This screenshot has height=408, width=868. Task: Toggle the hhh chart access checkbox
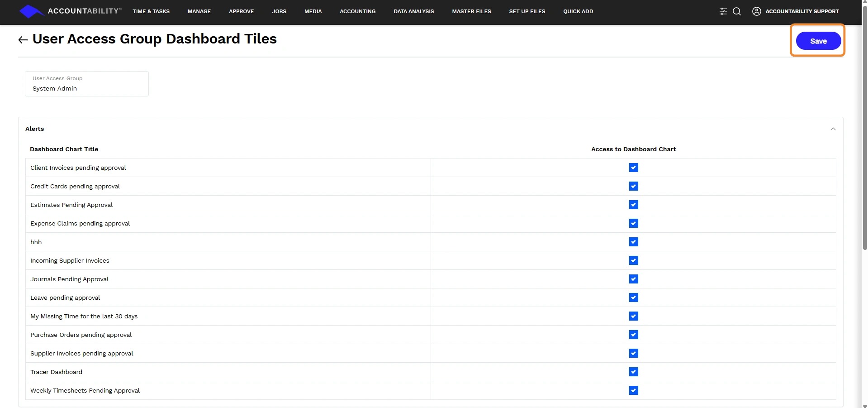(633, 242)
